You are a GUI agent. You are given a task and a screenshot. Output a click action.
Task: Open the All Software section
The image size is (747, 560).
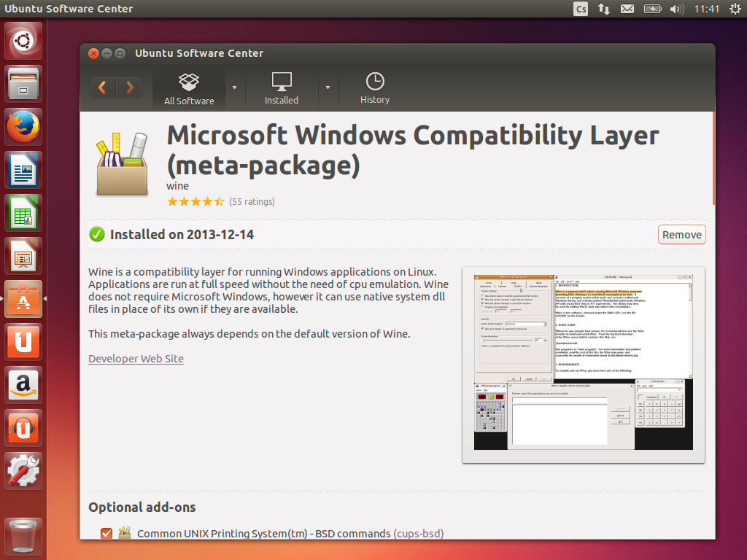(x=189, y=88)
